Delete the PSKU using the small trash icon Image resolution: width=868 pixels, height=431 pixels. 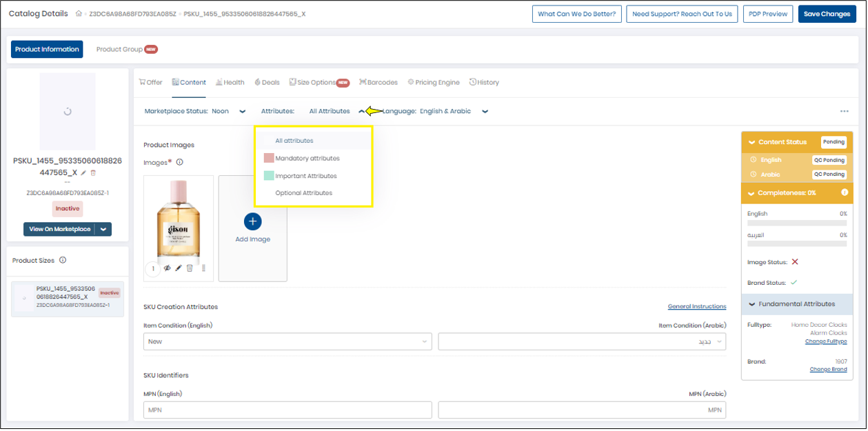click(x=94, y=172)
